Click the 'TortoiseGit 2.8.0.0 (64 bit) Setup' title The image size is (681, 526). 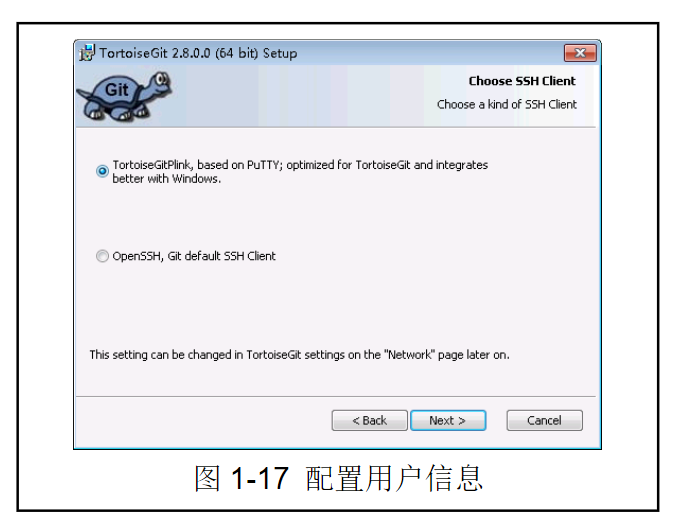198,53
